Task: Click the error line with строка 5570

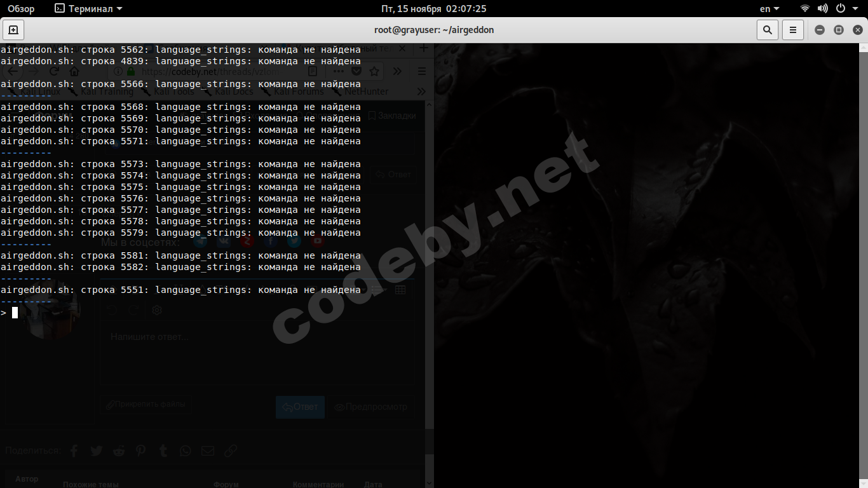Action: tap(180, 130)
